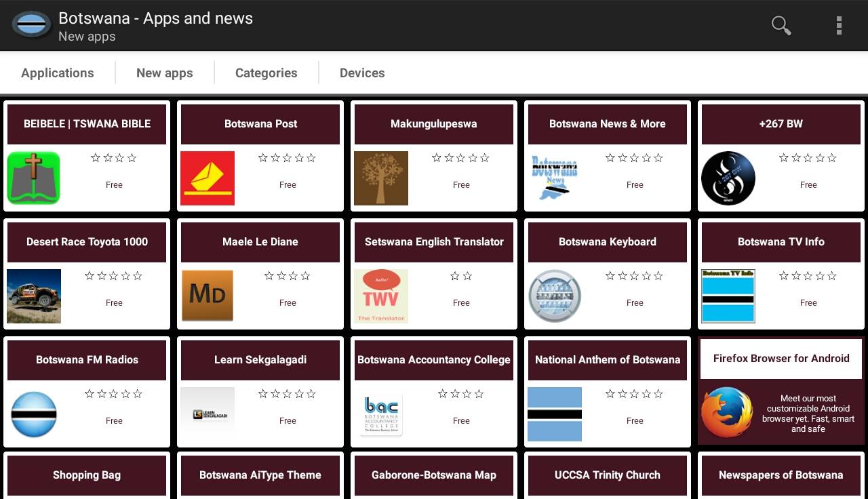Tap the Learn Sekgalagadi icon
Image resolution: width=868 pixels, height=499 pixels.
pyautogui.click(x=208, y=414)
